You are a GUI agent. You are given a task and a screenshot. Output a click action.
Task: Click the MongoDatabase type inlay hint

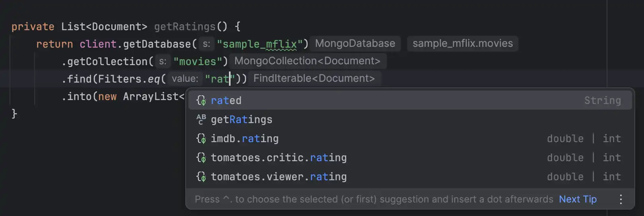pos(355,44)
